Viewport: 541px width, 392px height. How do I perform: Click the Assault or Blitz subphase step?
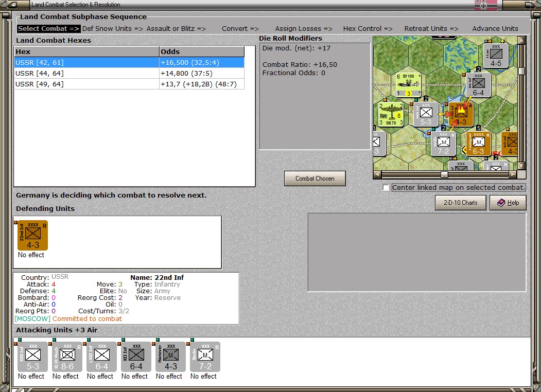pyautogui.click(x=176, y=29)
